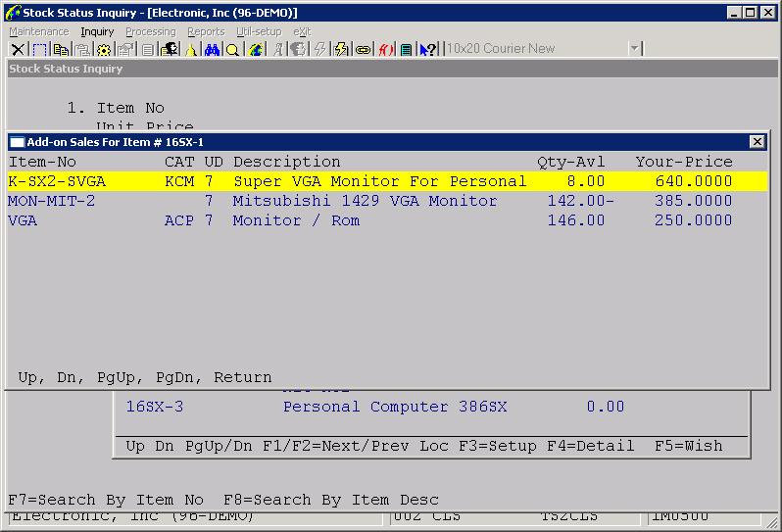Click the 142.00- quantity available value
Screen dimensions: 782x532
pos(581,201)
